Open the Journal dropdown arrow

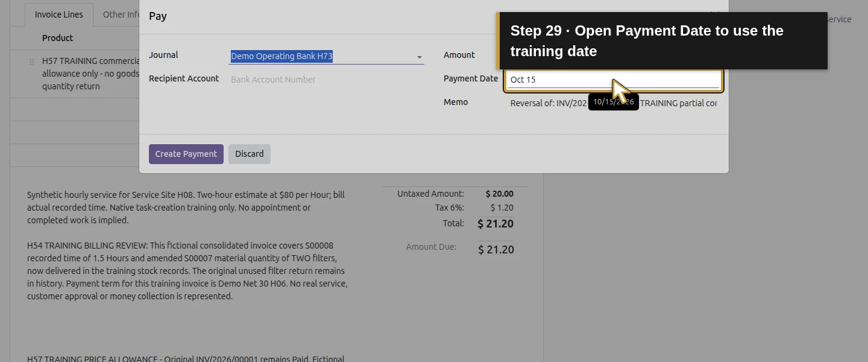[419, 57]
